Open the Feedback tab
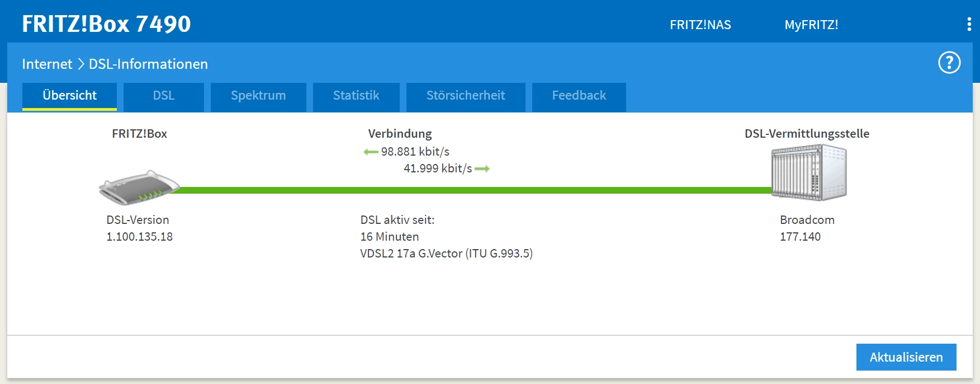 [x=579, y=96]
